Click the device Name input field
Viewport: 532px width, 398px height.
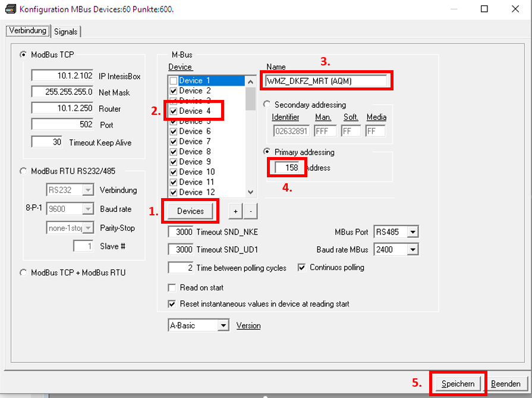(x=326, y=81)
